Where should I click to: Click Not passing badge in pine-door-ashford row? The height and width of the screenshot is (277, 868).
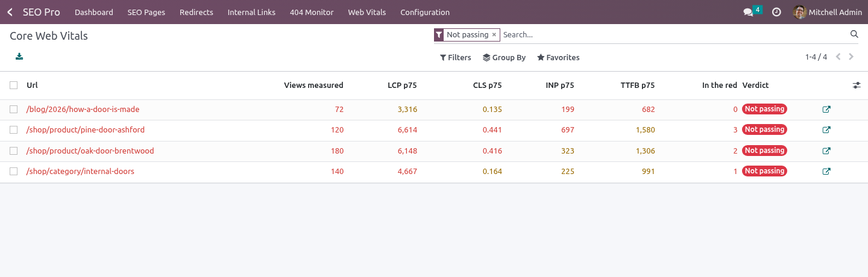pyautogui.click(x=764, y=130)
